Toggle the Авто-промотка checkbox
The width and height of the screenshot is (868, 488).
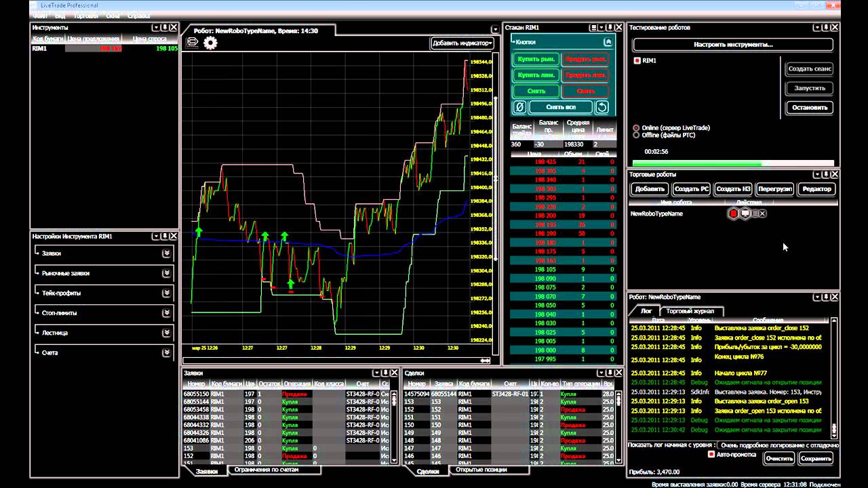point(711,454)
